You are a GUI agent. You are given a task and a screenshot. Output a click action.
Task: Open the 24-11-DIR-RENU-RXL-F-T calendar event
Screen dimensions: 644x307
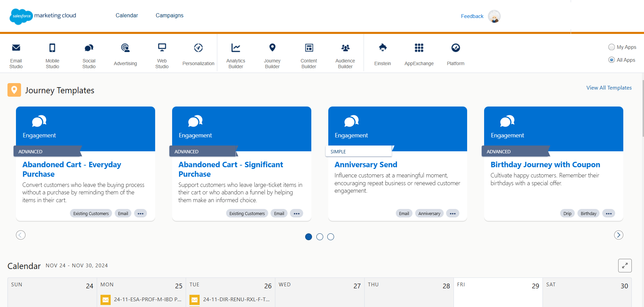click(x=236, y=300)
